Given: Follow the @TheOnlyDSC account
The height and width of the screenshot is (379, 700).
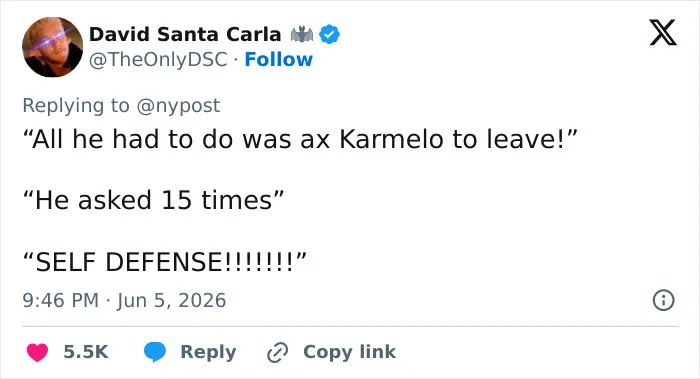Looking at the screenshot, I should [279, 59].
